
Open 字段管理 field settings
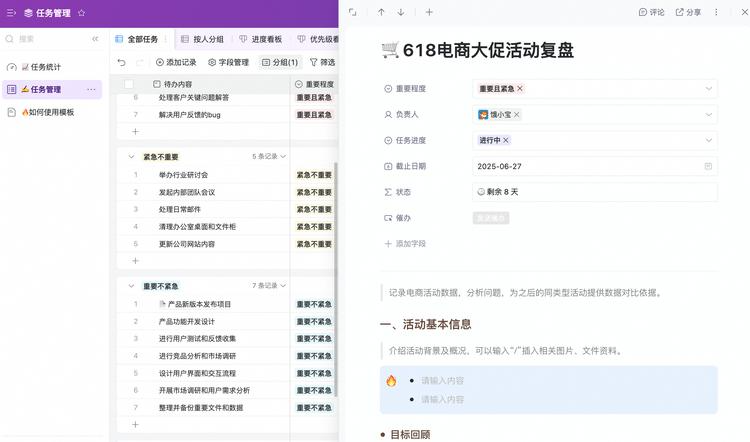(229, 62)
